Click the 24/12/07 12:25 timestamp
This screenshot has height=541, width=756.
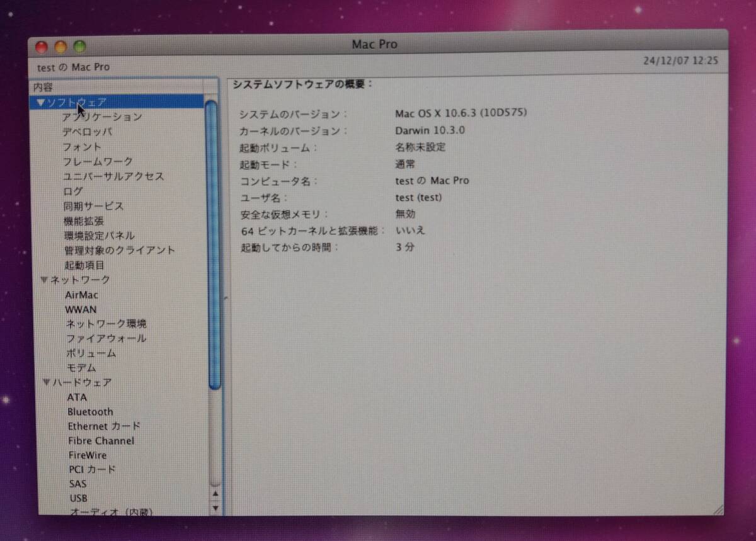pos(680,61)
